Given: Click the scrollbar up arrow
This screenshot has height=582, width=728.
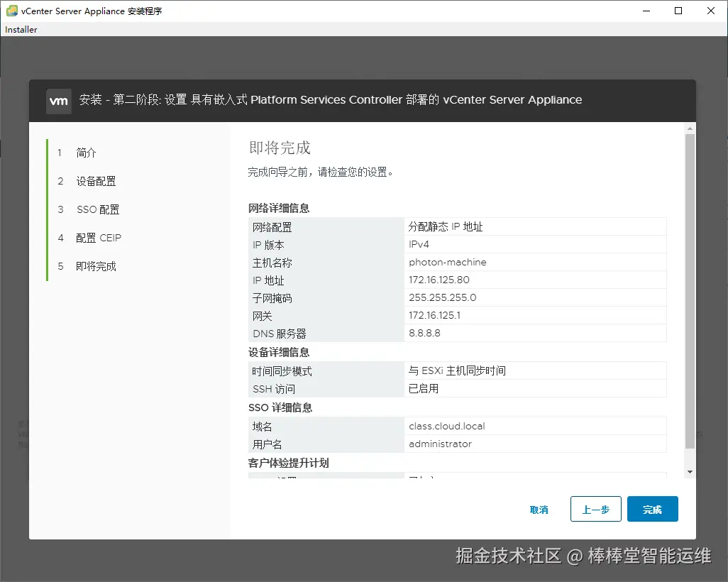Looking at the screenshot, I should [x=690, y=128].
